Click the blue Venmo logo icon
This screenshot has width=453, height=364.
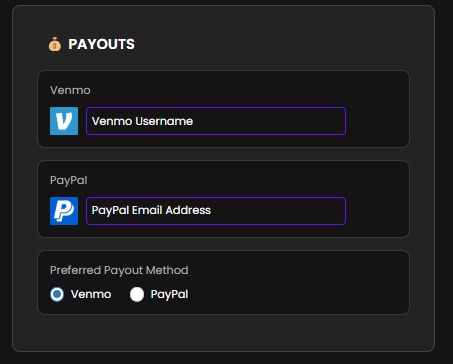64,121
